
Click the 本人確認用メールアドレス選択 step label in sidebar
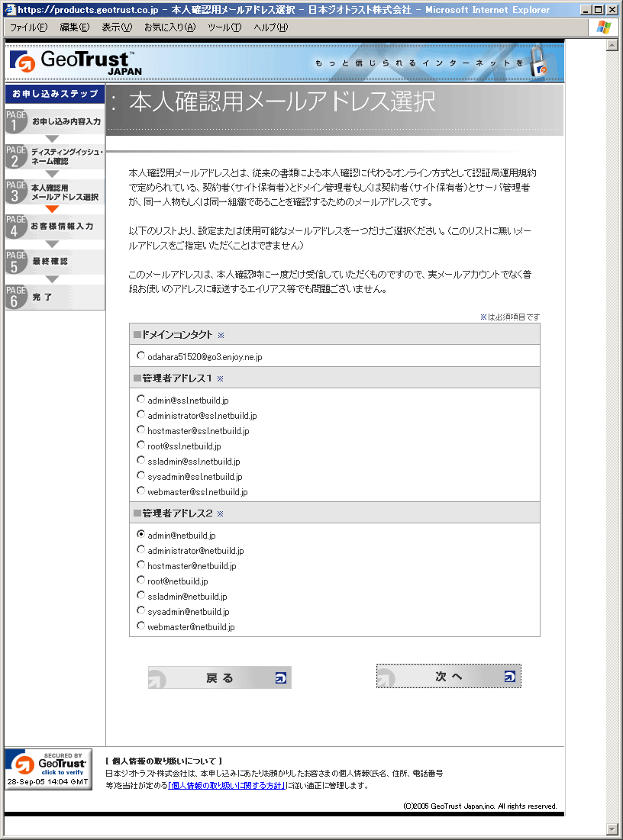pos(65,192)
